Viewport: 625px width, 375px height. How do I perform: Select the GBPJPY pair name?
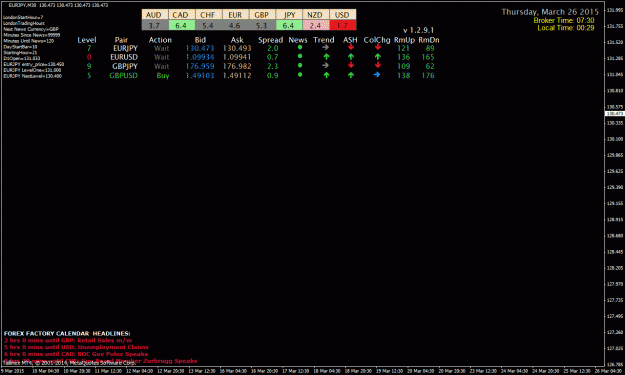click(125, 66)
